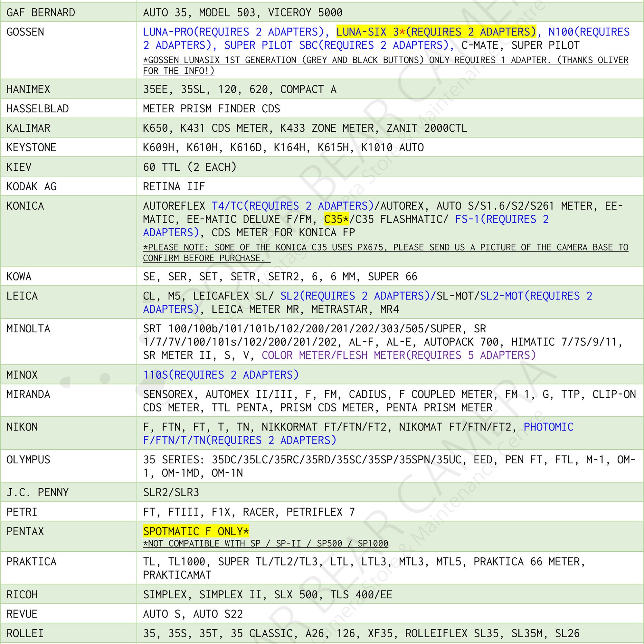
Task: Click '60 TTL (2 EACH)' text
Action: click(x=190, y=167)
